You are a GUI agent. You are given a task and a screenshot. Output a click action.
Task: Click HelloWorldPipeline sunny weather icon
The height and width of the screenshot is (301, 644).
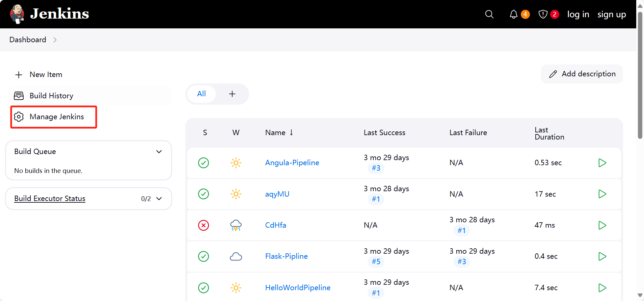(236, 288)
